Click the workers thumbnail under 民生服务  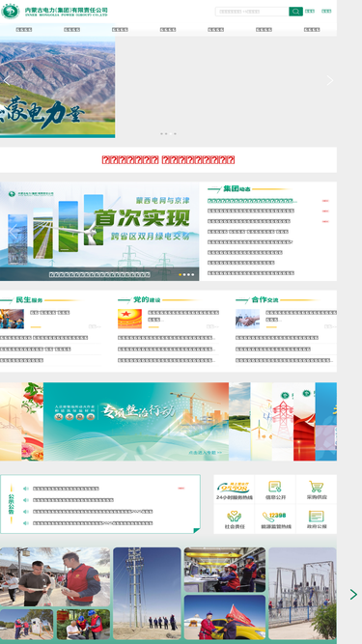(x=12, y=320)
